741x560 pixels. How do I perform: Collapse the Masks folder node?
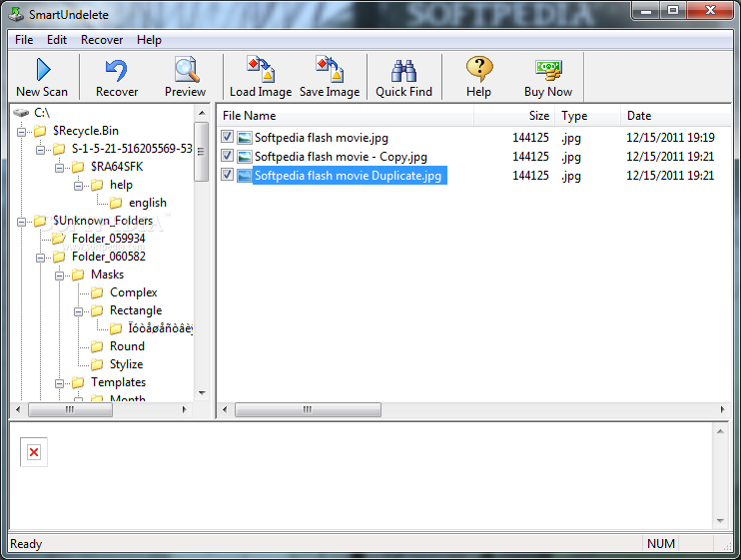tap(60, 276)
